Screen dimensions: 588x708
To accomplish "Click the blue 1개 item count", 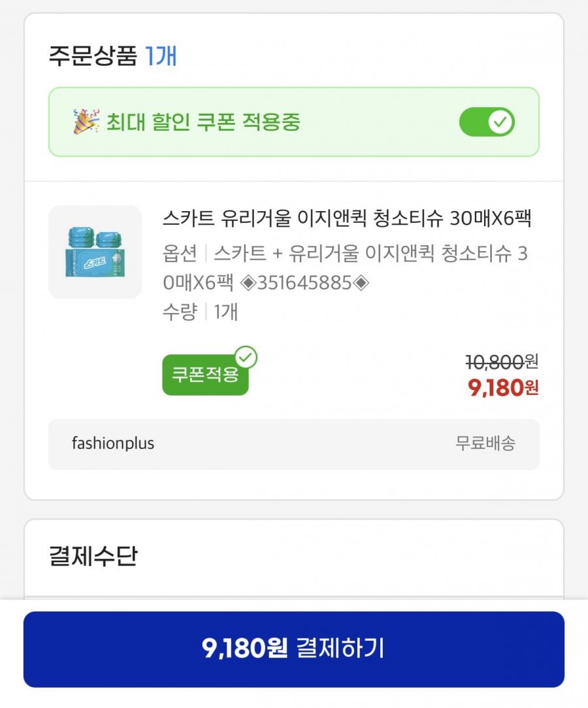I will click(x=161, y=56).
